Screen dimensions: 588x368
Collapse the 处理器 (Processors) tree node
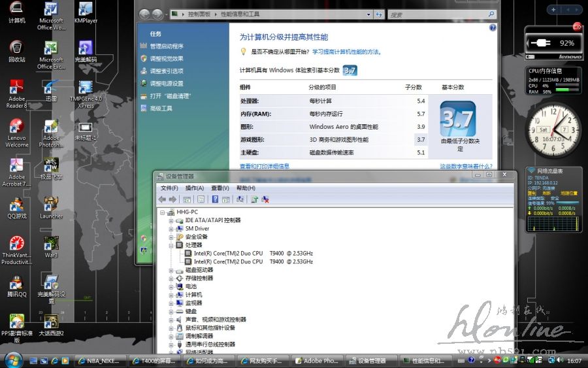[172, 245]
